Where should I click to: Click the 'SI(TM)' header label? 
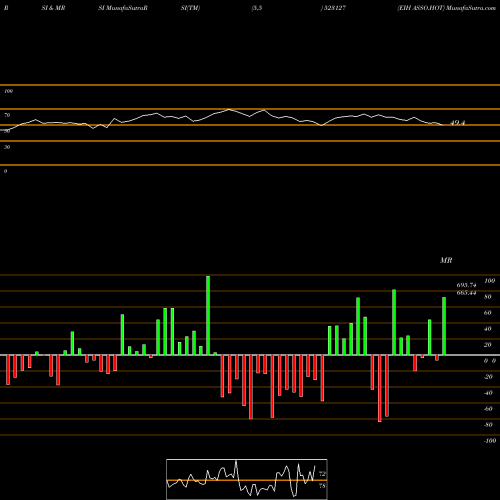click(x=190, y=8)
